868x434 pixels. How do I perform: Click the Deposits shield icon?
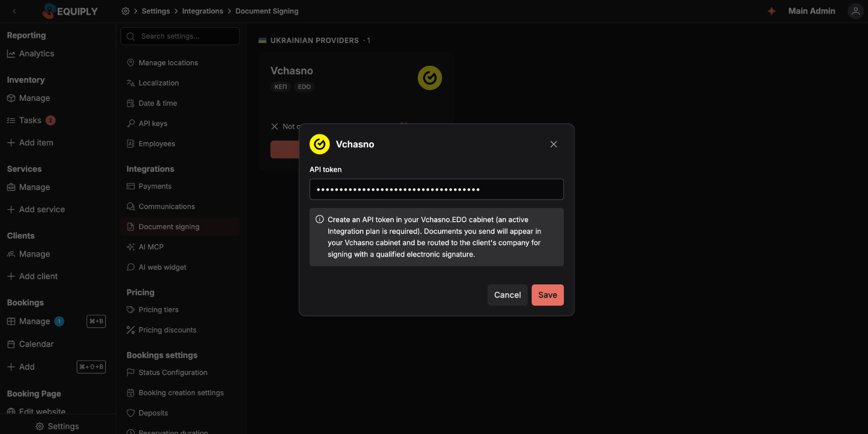tap(131, 413)
